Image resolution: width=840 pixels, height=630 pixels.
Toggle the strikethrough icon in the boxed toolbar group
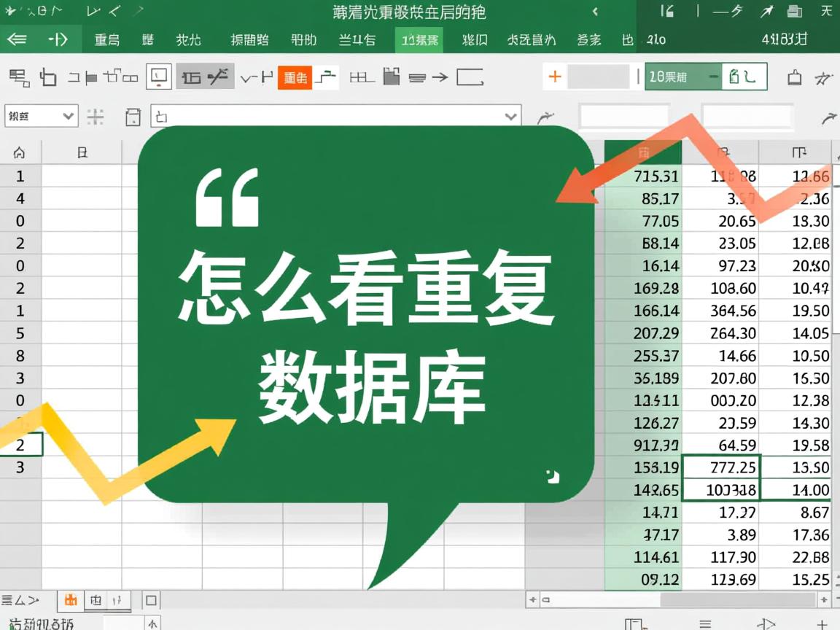tap(218, 76)
